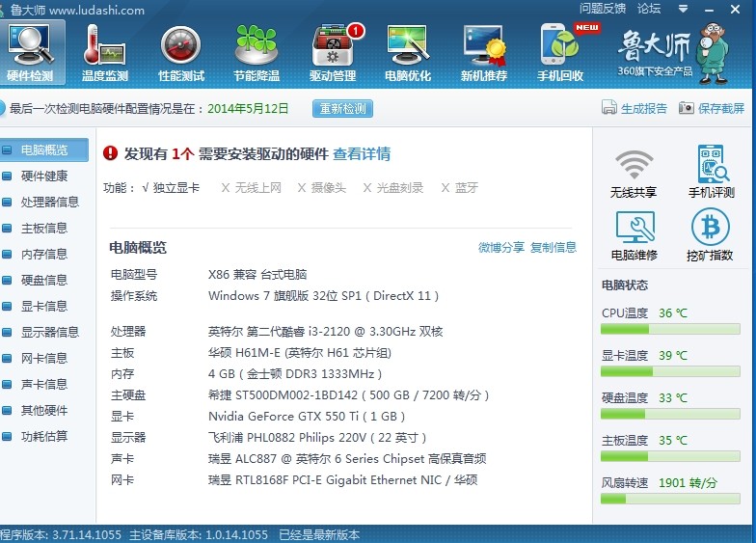Click the Philips 220V monitor value

pyautogui.click(x=317, y=438)
